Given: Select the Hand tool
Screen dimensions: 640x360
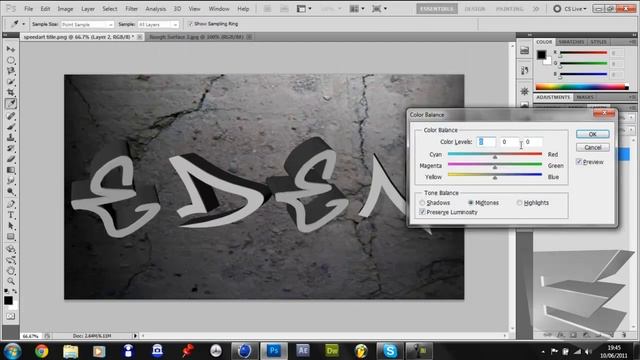Looking at the screenshot, I should 11,270.
